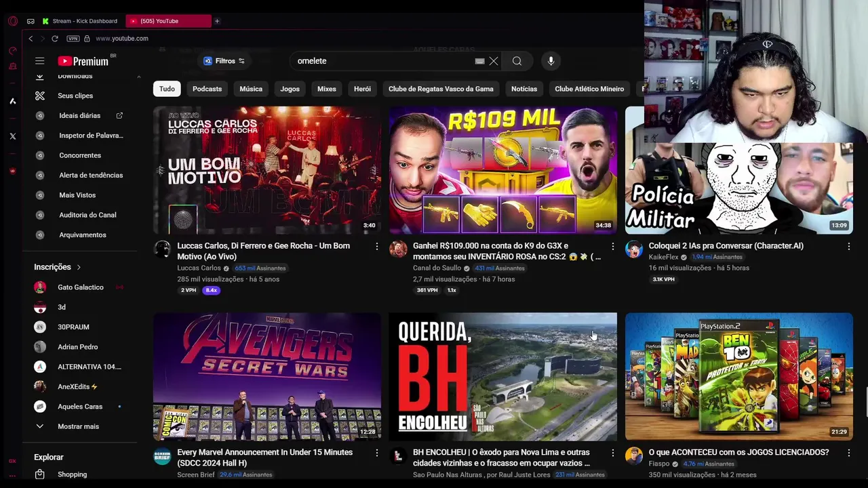This screenshot has height=488, width=868.
Task: Collapse sidebar section with up chevron near Downloads
Action: click(138, 77)
